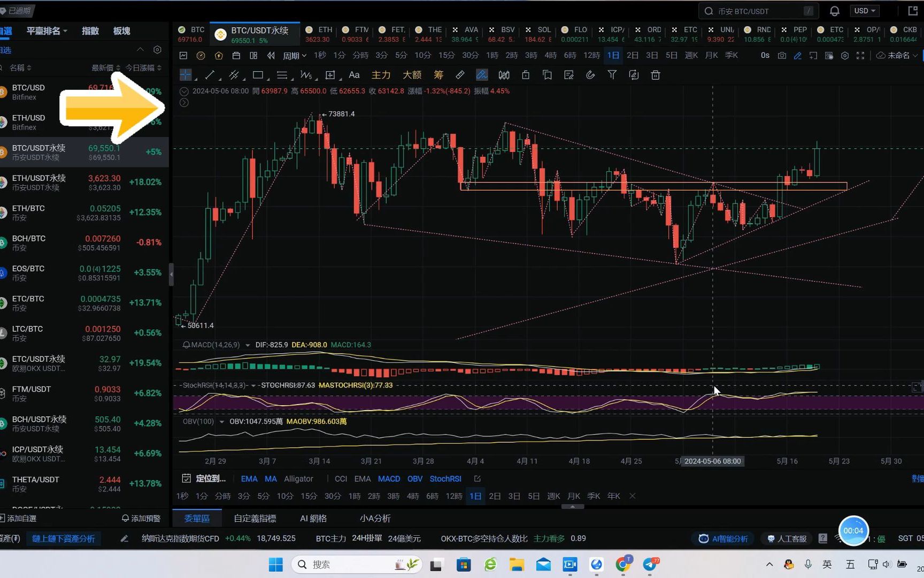Choose the measure/position box tool

coord(330,75)
